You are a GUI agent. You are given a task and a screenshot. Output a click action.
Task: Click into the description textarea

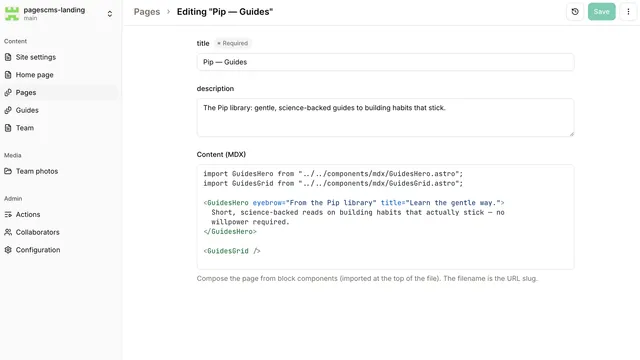[x=385, y=118]
